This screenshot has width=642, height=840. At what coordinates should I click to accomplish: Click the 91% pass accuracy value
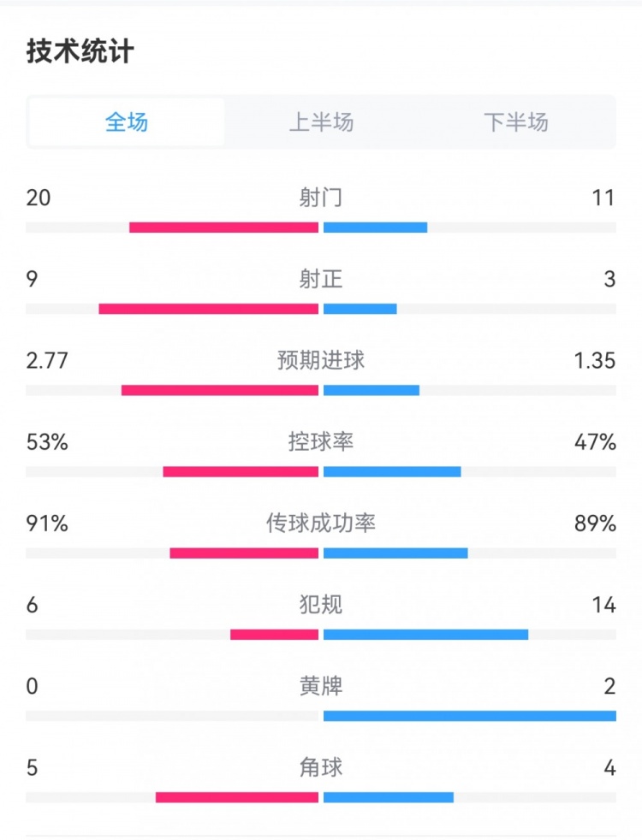point(47,523)
